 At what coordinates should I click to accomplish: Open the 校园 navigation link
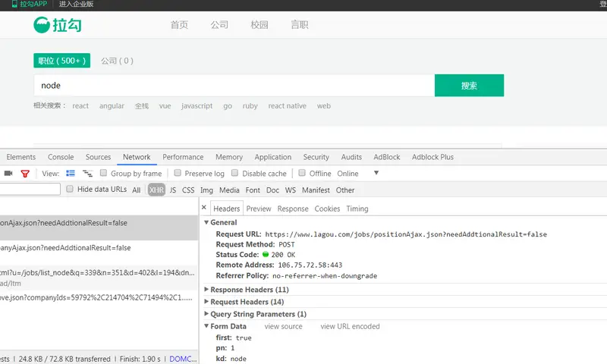(259, 25)
